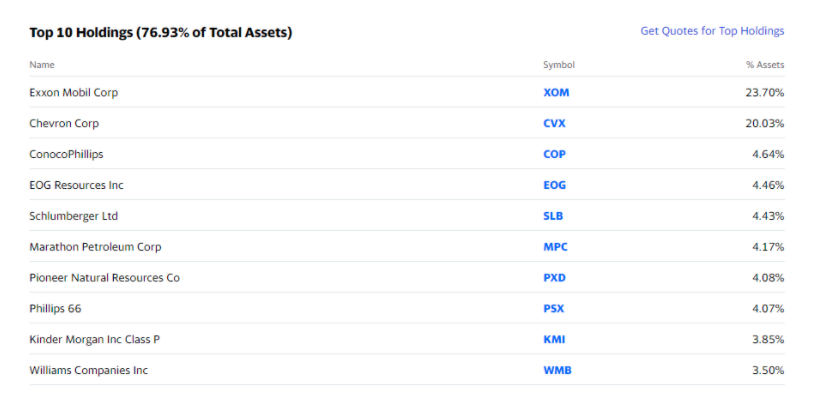Screen dimensions: 814x419
Task: Follow the WMB symbol link
Action: tap(557, 370)
